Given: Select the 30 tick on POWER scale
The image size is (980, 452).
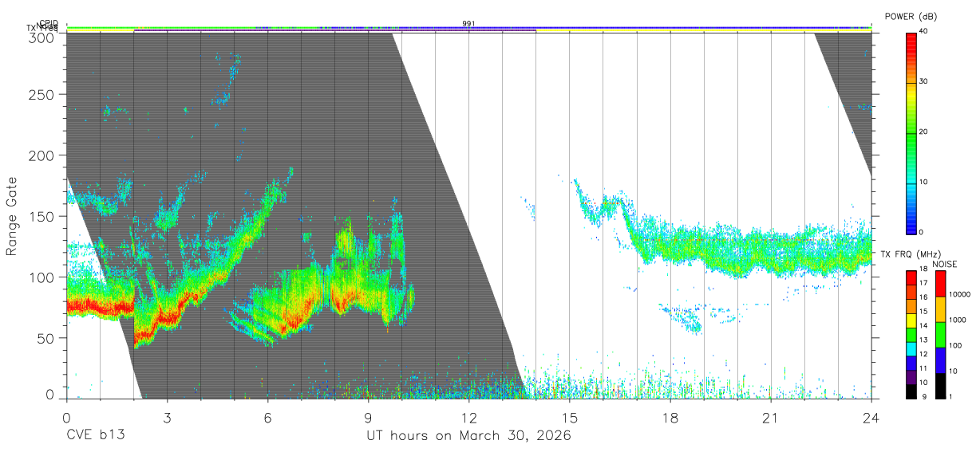Looking at the screenshot, I should pyautogui.click(x=925, y=82).
